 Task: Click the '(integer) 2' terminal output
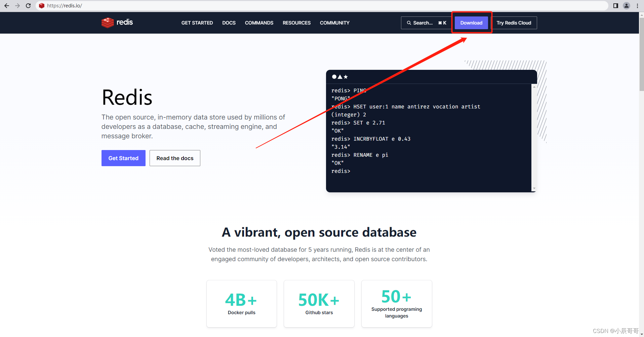pyautogui.click(x=349, y=115)
